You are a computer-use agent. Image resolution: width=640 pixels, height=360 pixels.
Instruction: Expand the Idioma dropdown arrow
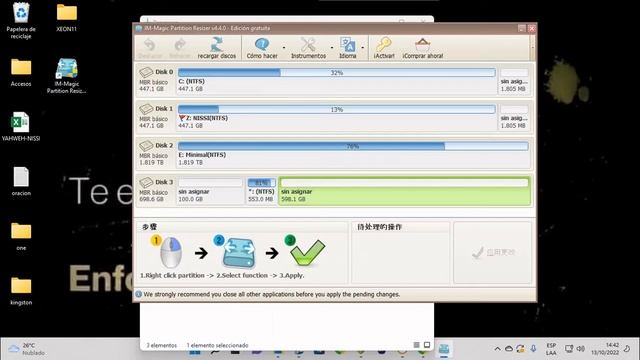point(362,48)
